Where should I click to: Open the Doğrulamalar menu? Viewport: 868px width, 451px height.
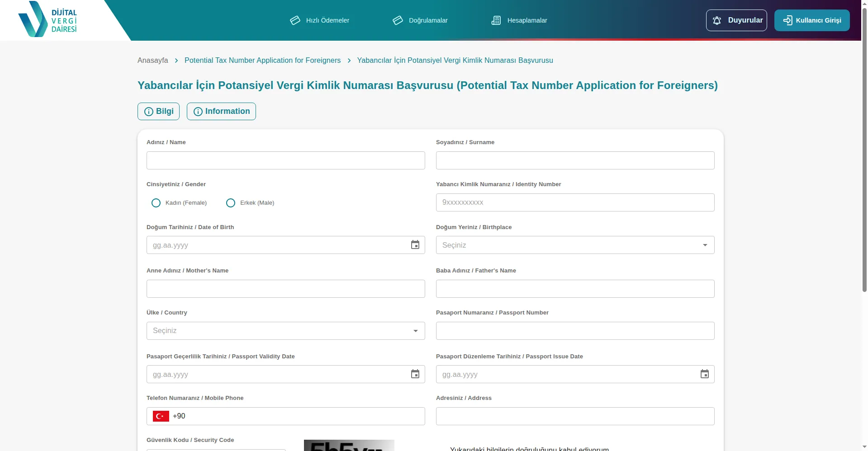tap(420, 20)
